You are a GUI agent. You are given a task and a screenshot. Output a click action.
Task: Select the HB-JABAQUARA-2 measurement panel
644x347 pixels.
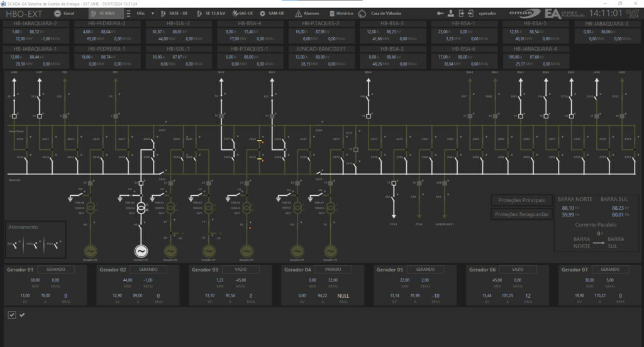(36, 31)
